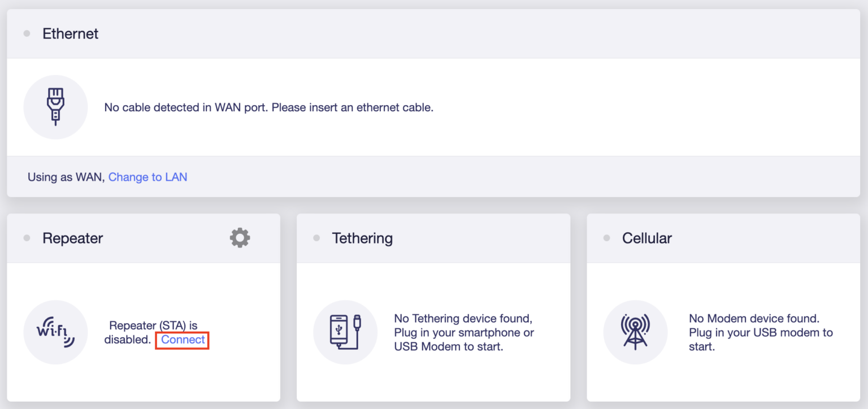Click 'Repeater (STA) is disabled' text
Image resolution: width=868 pixels, height=409 pixels.
[151, 333]
